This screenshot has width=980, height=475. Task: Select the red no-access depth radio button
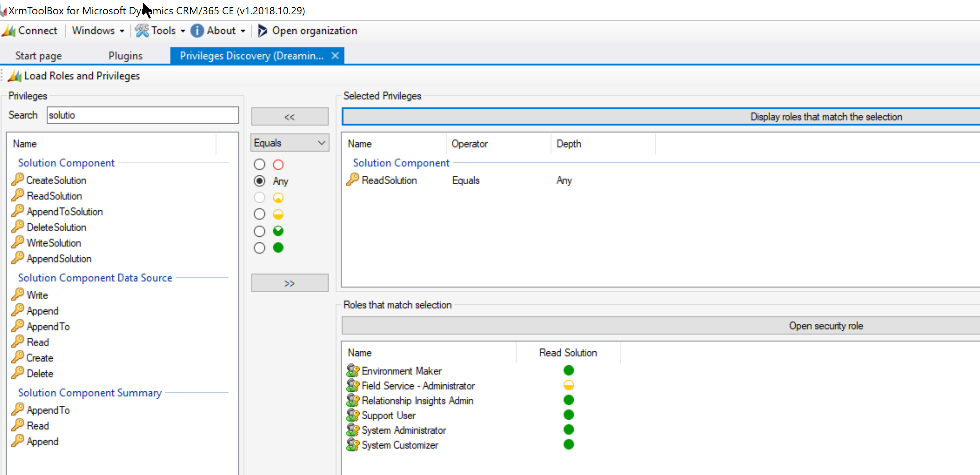[x=260, y=164]
